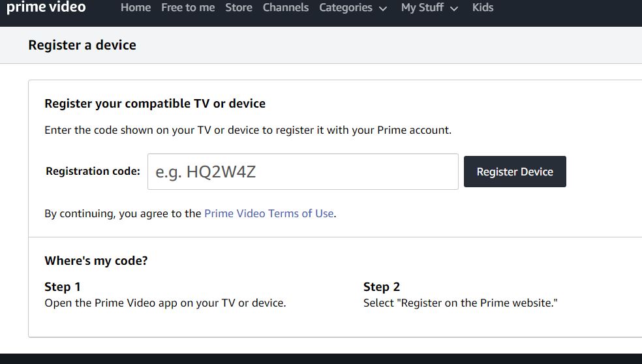Click the chevron arrow beside My Stuff
The width and height of the screenshot is (642, 364).
(454, 8)
